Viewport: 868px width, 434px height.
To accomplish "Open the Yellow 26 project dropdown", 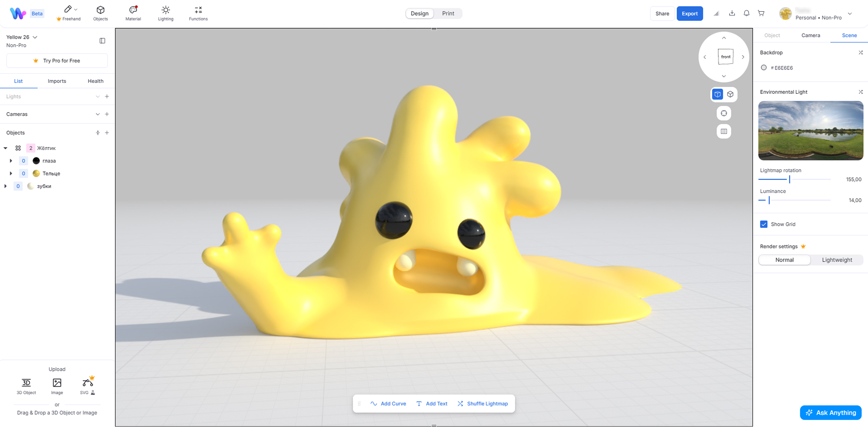I will point(35,37).
